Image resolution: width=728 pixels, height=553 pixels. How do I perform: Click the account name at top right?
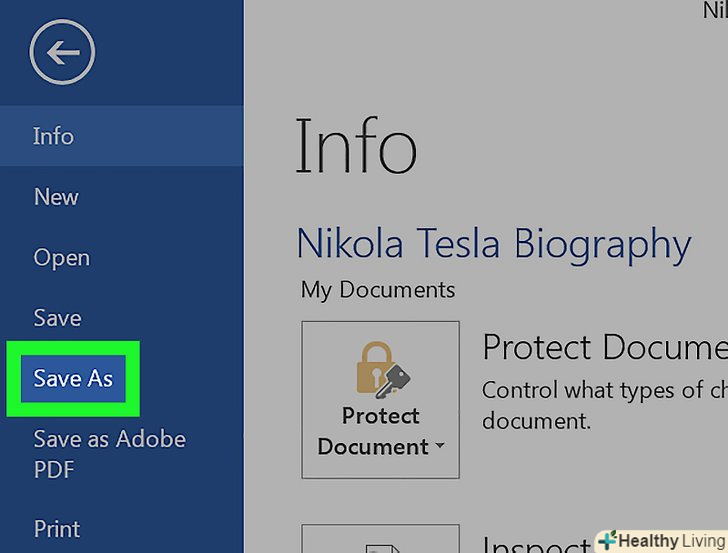(714, 10)
